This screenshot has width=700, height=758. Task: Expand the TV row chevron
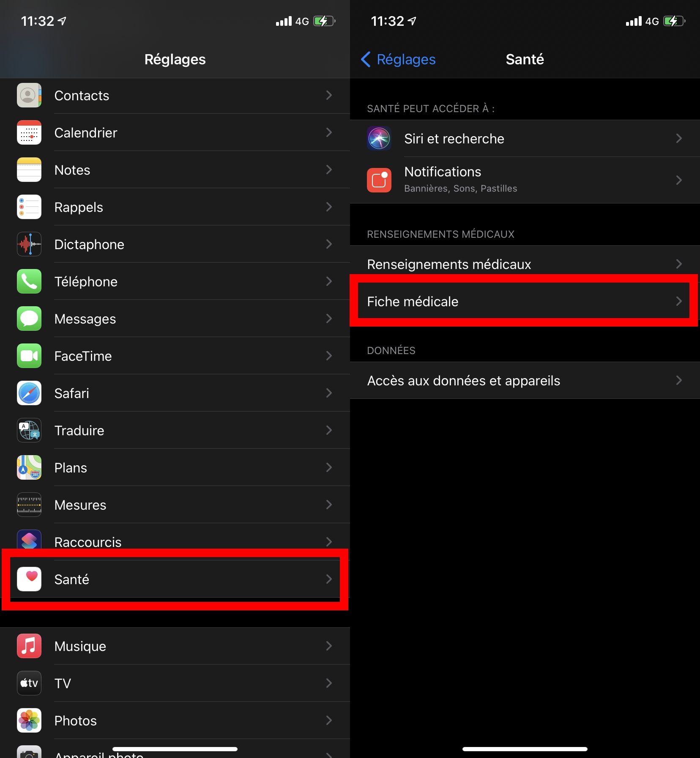329,684
